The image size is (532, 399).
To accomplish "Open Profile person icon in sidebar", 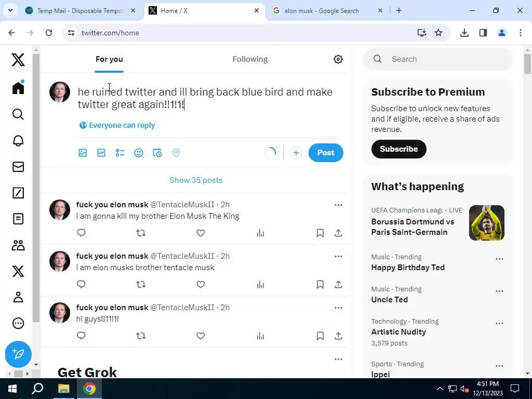I will coord(18,297).
